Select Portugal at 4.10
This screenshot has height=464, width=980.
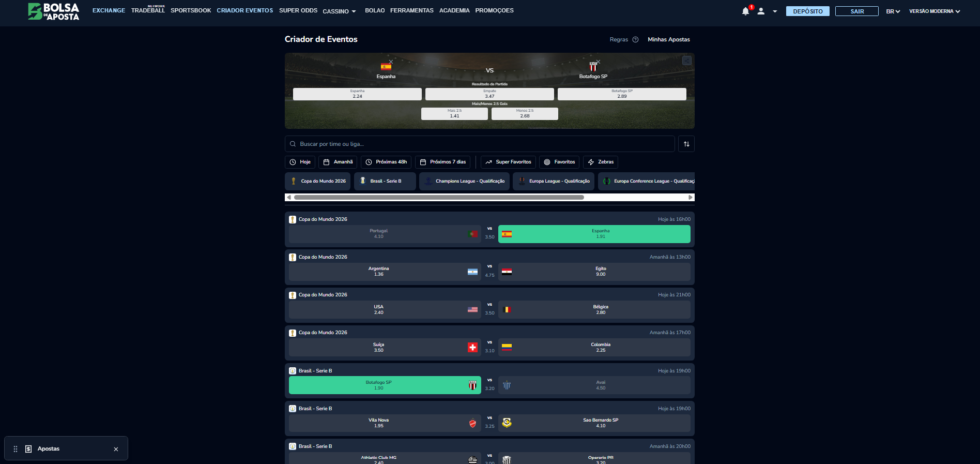[385, 234]
